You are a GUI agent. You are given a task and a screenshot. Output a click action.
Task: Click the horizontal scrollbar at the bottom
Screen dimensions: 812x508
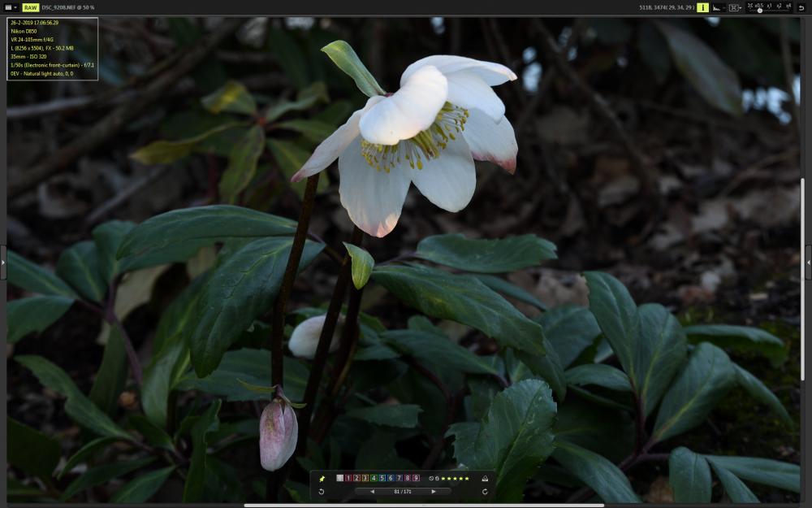tap(424, 506)
